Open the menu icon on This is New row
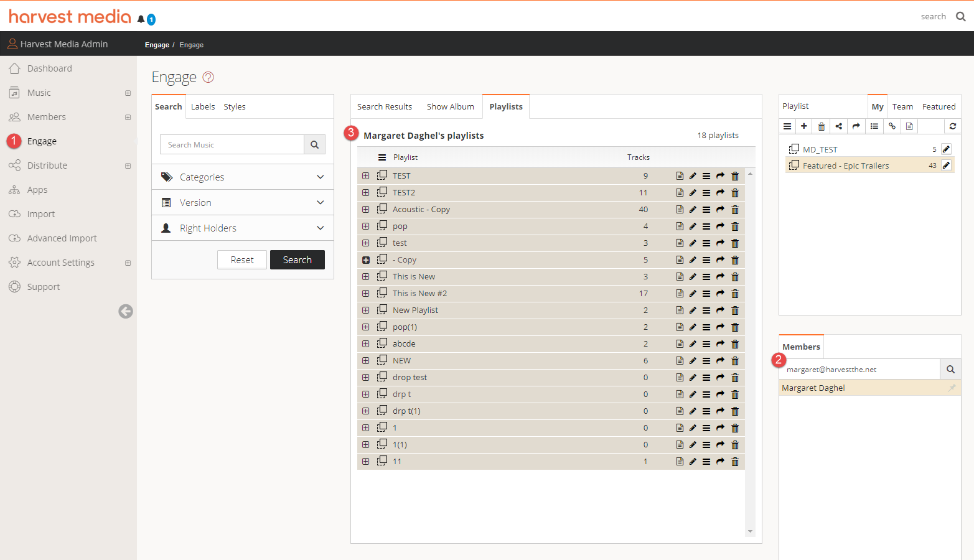Image resolution: width=974 pixels, height=560 pixels. pyautogui.click(x=706, y=277)
